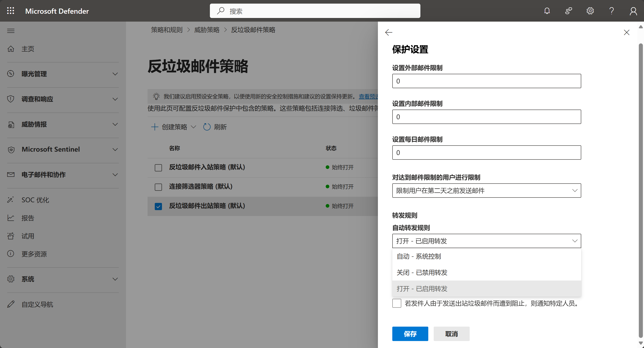Collapse the 自动转发规则 dropdown
Image resolution: width=644 pixels, height=348 pixels.
pyautogui.click(x=487, y=241)
